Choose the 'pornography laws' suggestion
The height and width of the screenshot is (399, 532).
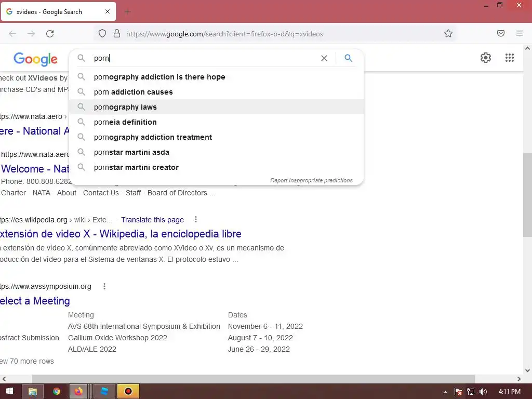216,107
